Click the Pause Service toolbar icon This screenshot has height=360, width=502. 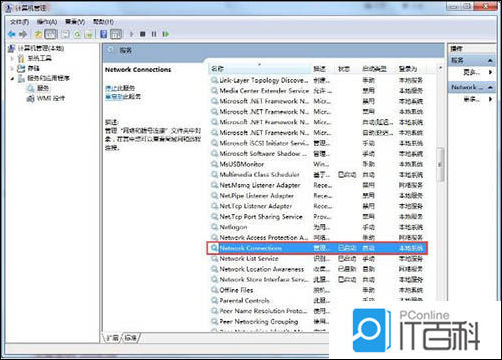(154, 34)
